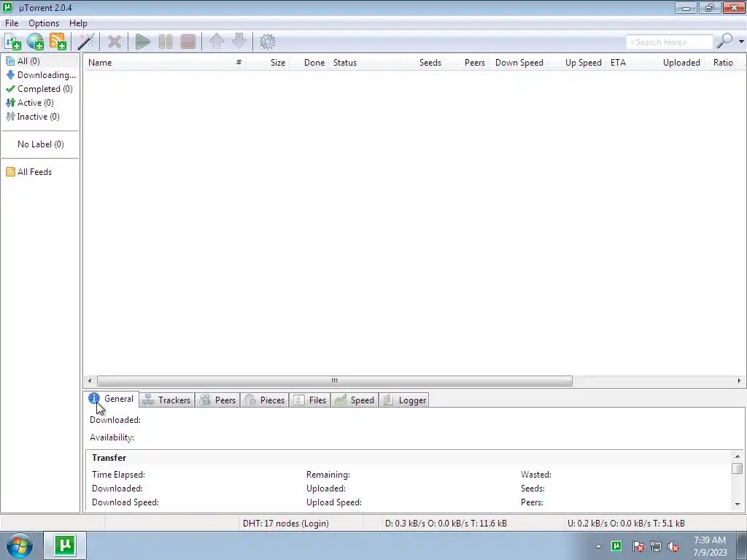Select Completed (0) category in sidebar
This screenshot has width=747, height=560.
[x=40, y=88]
